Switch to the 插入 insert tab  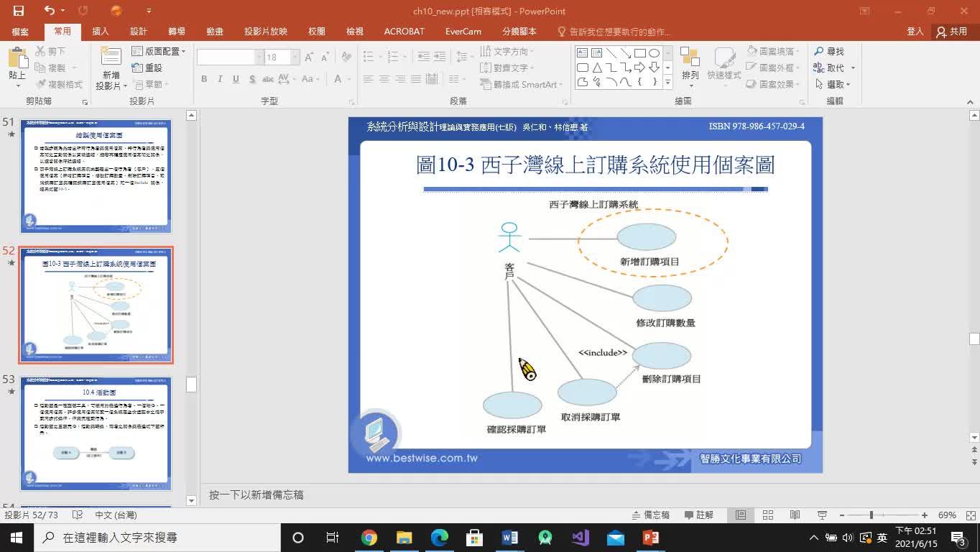pos(101,32)
